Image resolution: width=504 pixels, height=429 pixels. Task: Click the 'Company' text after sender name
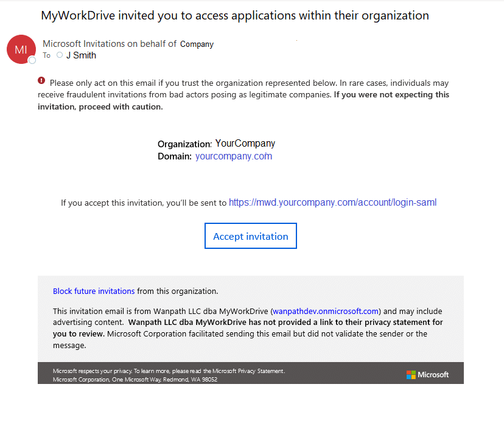click(197, 44)
